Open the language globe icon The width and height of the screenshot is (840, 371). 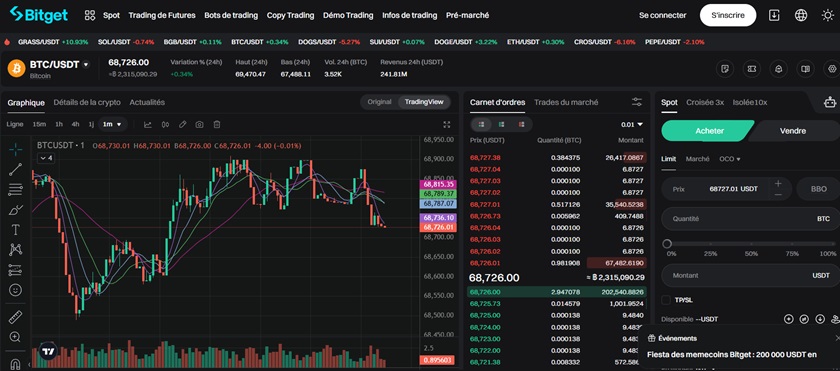[801, 16]
